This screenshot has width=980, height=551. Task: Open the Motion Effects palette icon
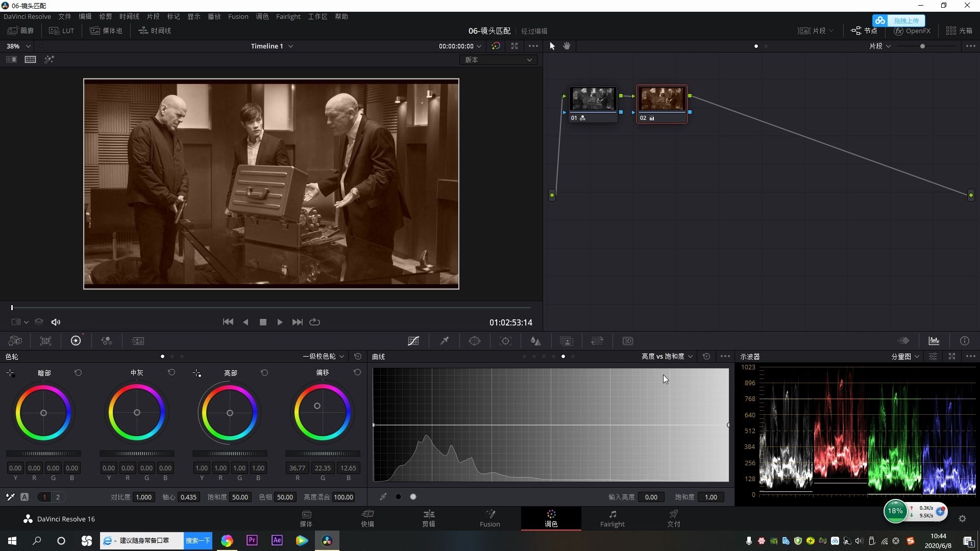pyautogui.click(x=137, y=341)
